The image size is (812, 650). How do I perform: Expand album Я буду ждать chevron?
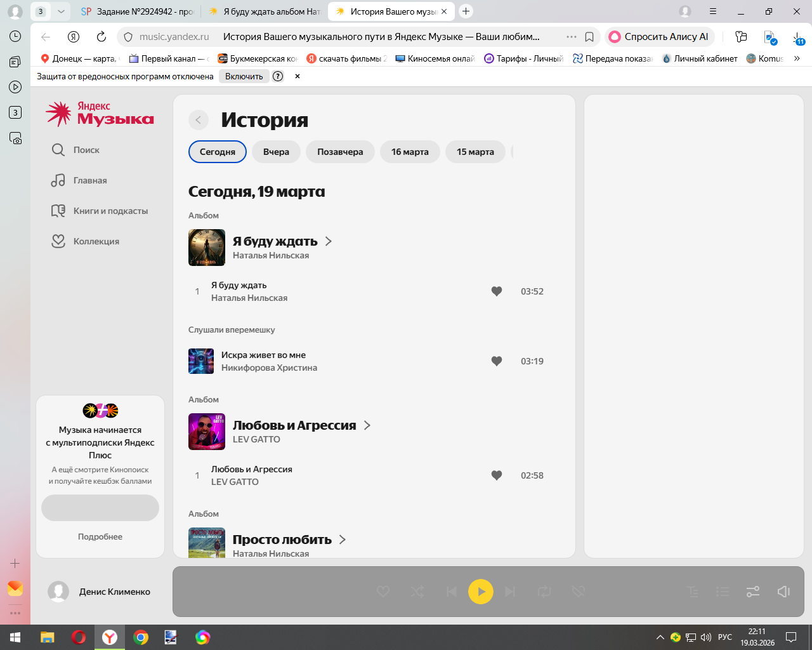[329, 241]
